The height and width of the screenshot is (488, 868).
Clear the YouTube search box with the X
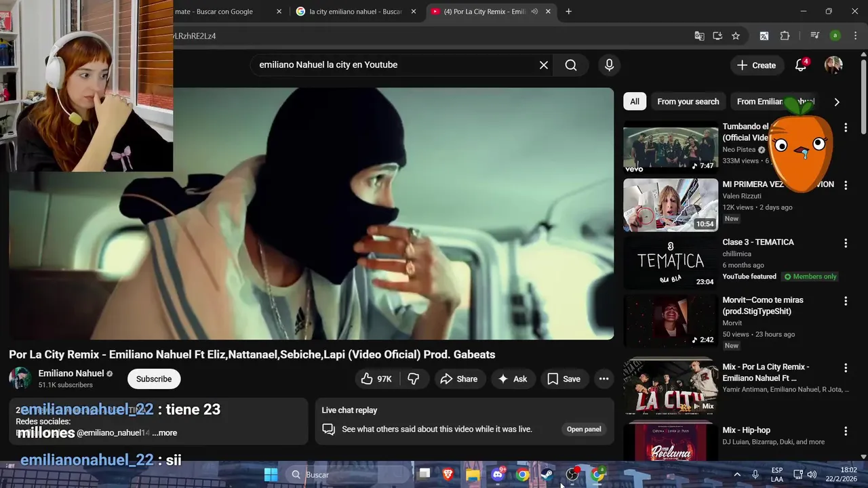coord(543,65)
